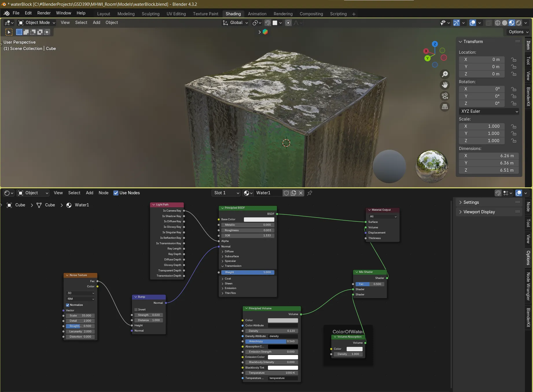The image size is (533, 392).
Task: Open Material Output target All dropdown
Action: click(383, 217)
